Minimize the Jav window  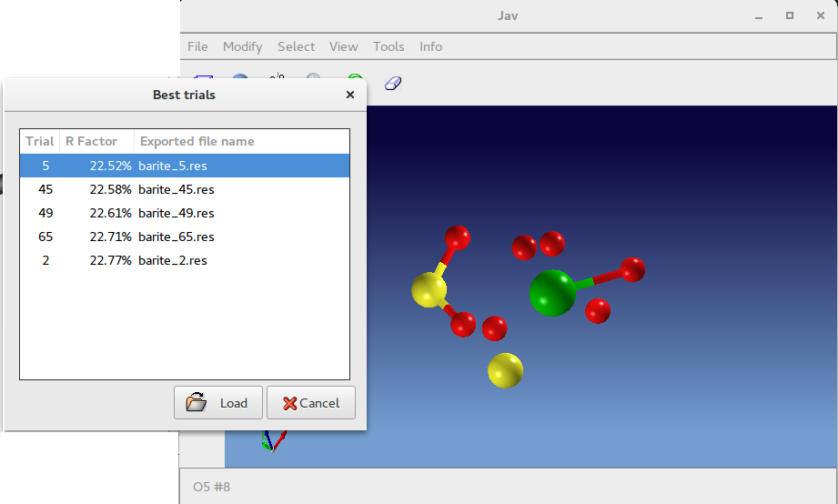[758, 16]
